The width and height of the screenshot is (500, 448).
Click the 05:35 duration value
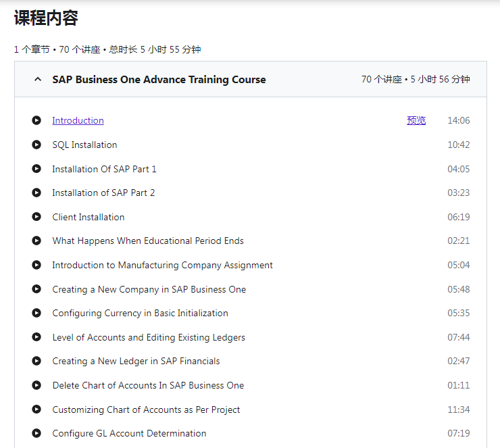pos(459,313)
